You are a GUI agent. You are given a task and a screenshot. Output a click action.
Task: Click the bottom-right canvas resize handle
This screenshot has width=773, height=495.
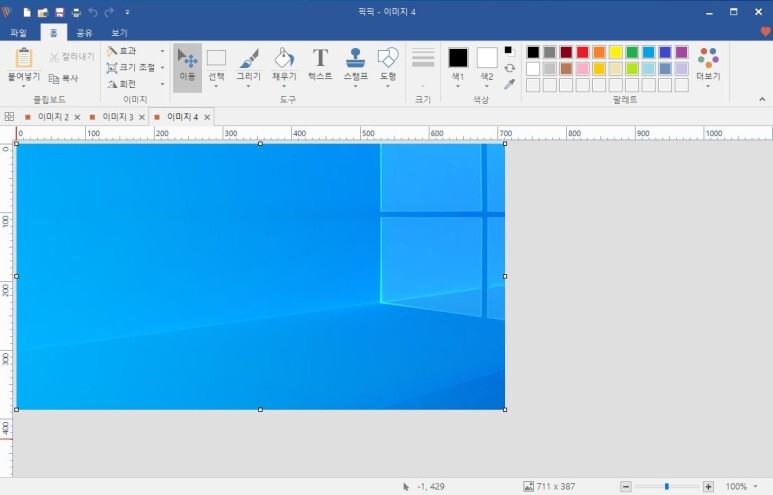tap(505, 409)
